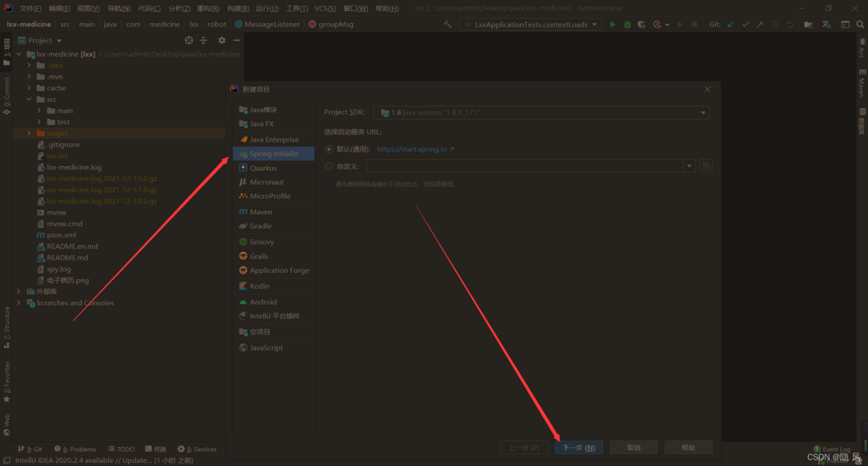Click the Git push arrow icon
The width and height of the screenshot is (868, 466).
pos(760,25)
